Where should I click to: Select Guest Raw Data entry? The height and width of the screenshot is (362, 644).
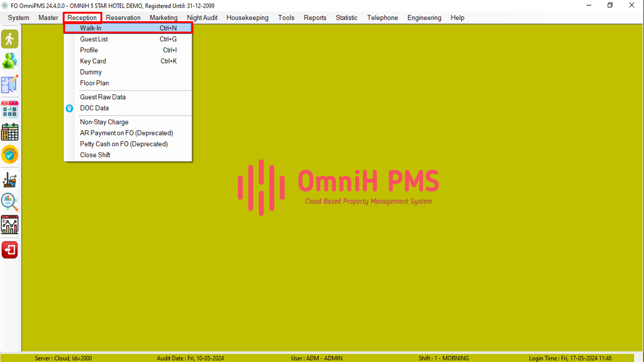(128, 97)
